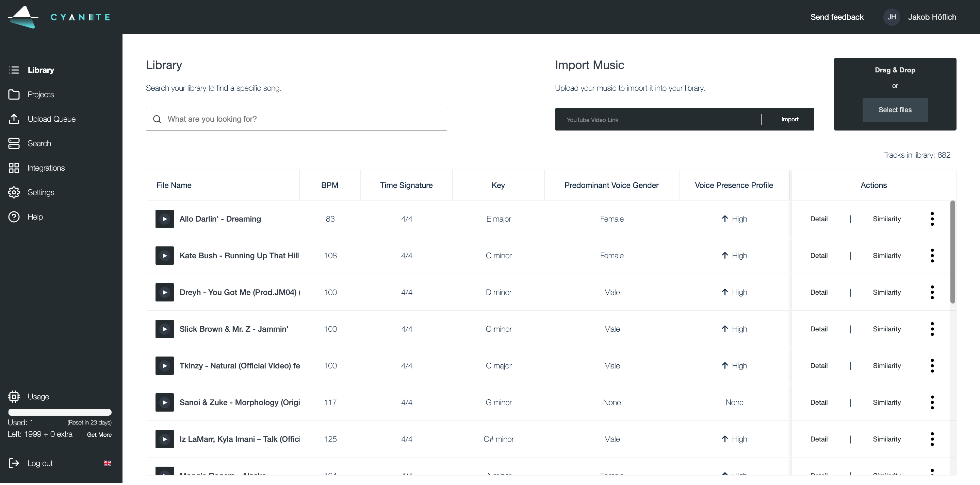The width and height of the screenshot is (980, 485).
Task: Click the Usage chip icon
Action: pos(14,396)
